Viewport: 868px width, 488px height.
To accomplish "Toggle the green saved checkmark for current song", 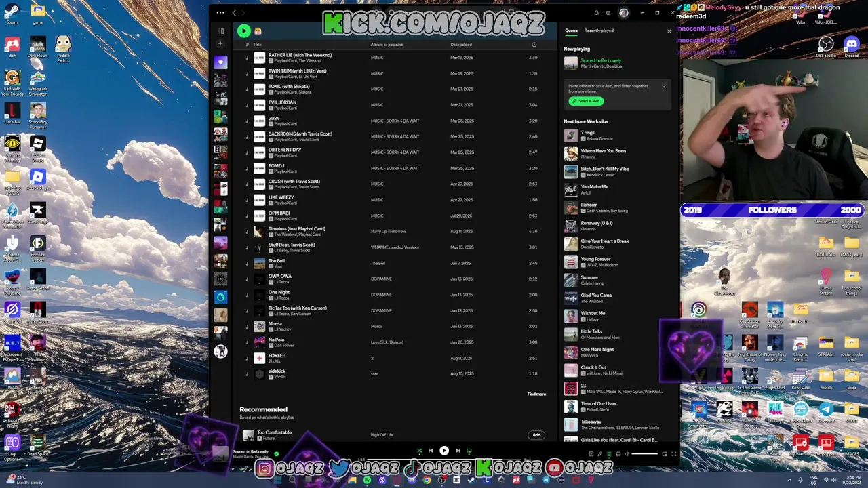I will pos(276,454).
